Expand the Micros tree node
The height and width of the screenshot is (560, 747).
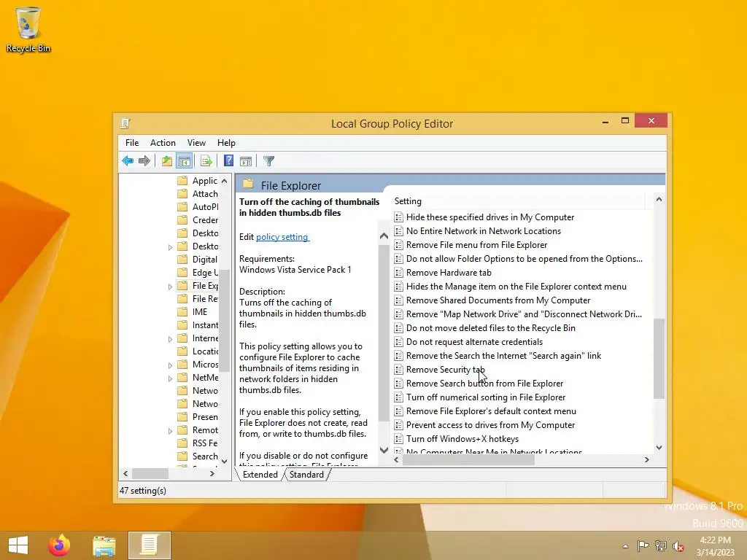click(170, 365)
